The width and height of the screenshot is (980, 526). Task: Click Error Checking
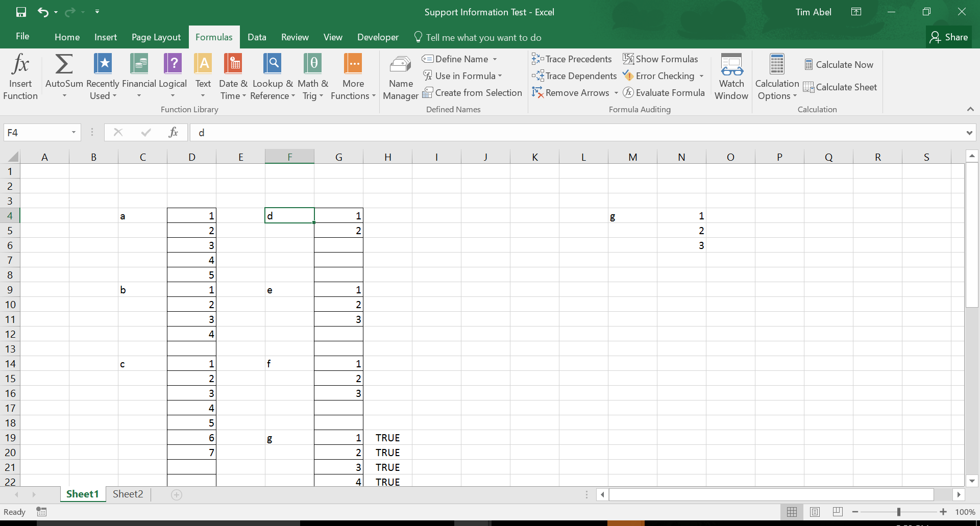point(658,76)
